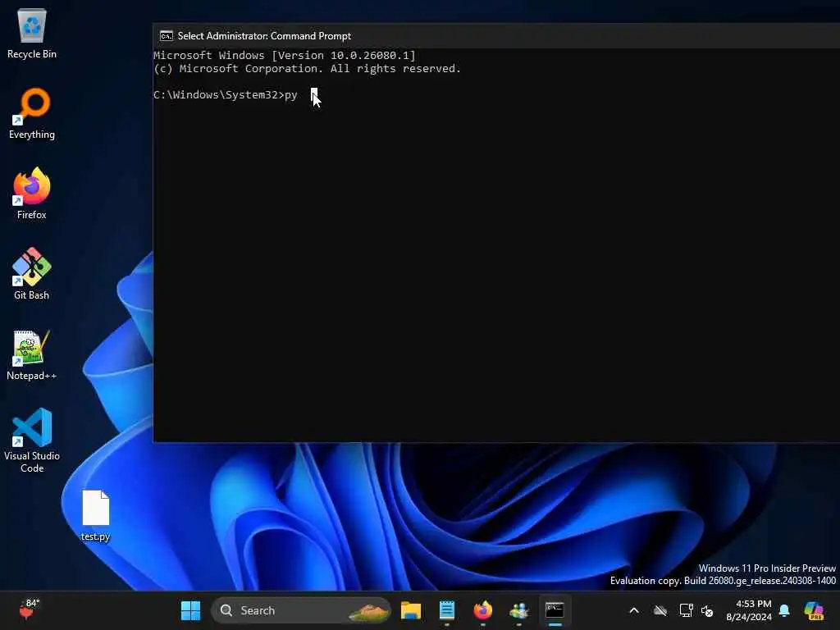The width and height of the screenshot is (840, 630).
Task: Select the Everything search desktop shortcut
Action: tap(32, 113)
